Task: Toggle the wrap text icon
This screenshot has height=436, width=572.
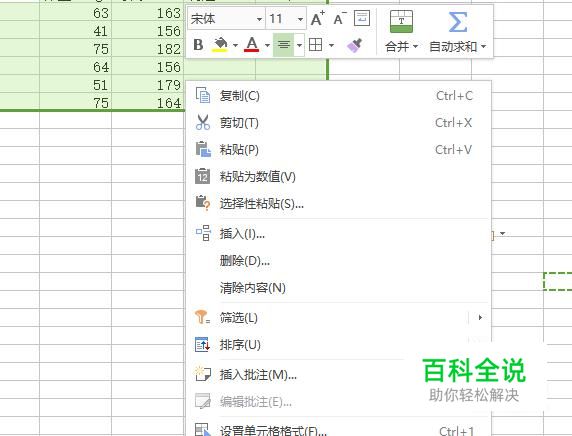Action: pos(362,18)
